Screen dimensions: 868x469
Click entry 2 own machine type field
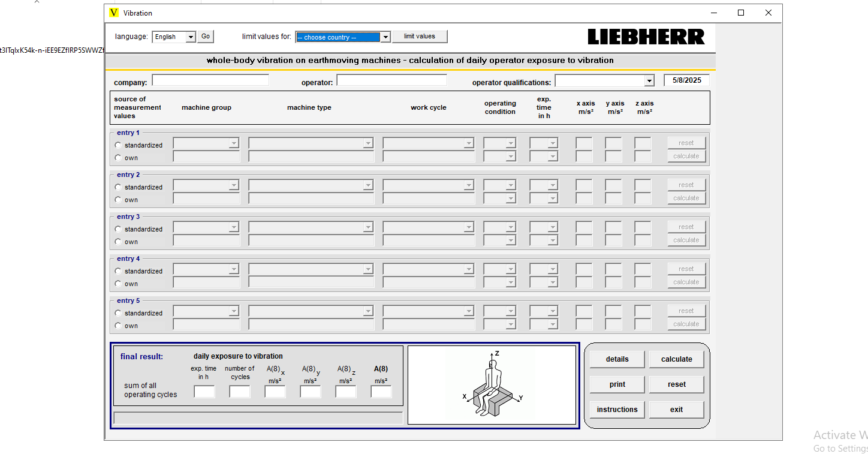tap(311, 199)
